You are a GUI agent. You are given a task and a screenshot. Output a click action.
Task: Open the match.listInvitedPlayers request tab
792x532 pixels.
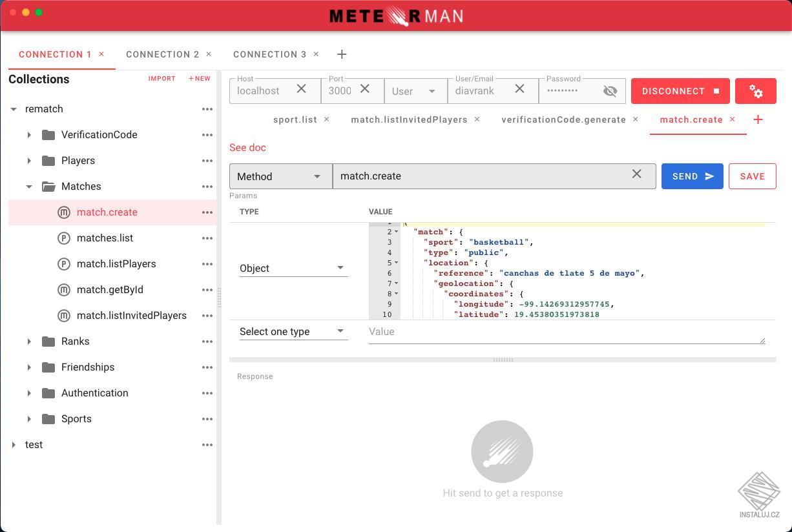409,119
